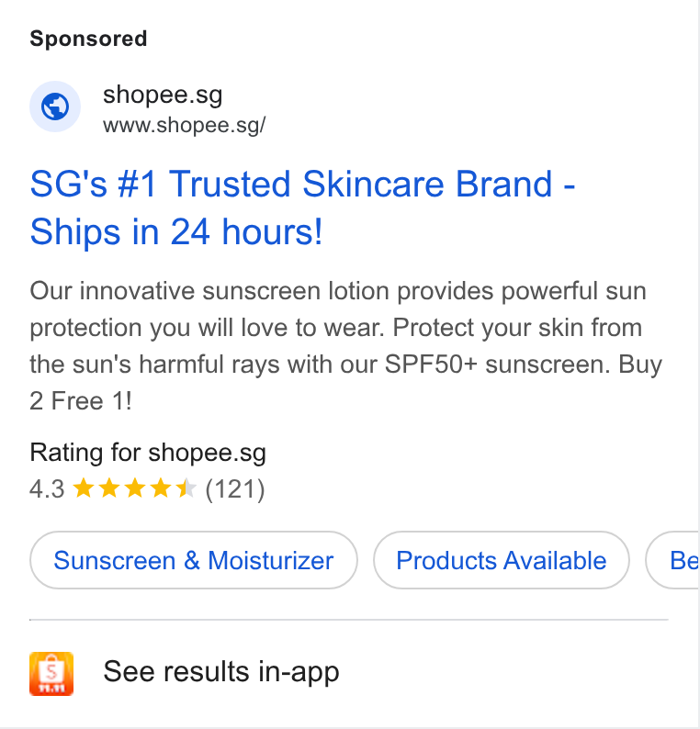Viewport: 700px width, 729px height.
Task: Click the partially visible chip starting with Be
Action: (673, 560)
